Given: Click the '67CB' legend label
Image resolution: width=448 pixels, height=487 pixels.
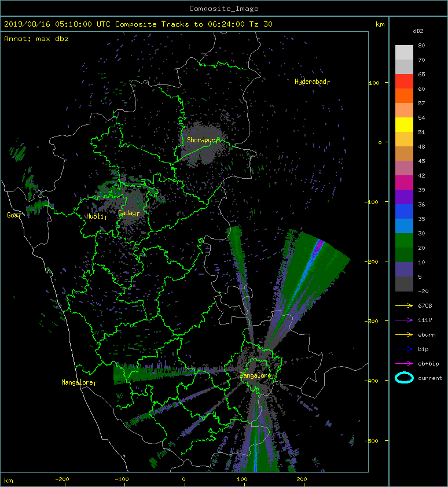Looking at the screenshot, I should coord(425,305).
